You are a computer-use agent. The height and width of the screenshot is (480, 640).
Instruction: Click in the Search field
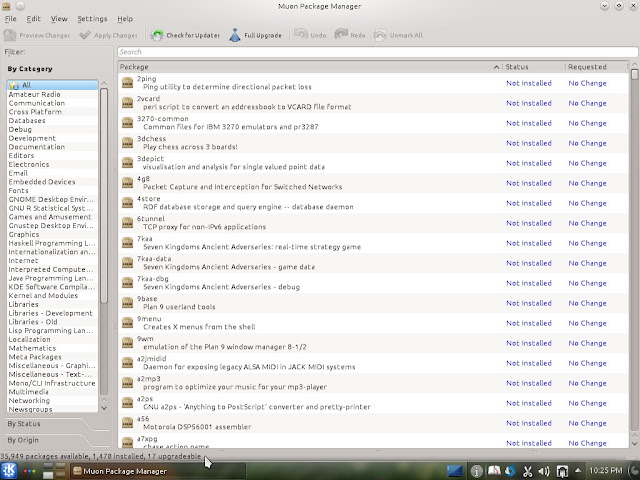point(378,52)
